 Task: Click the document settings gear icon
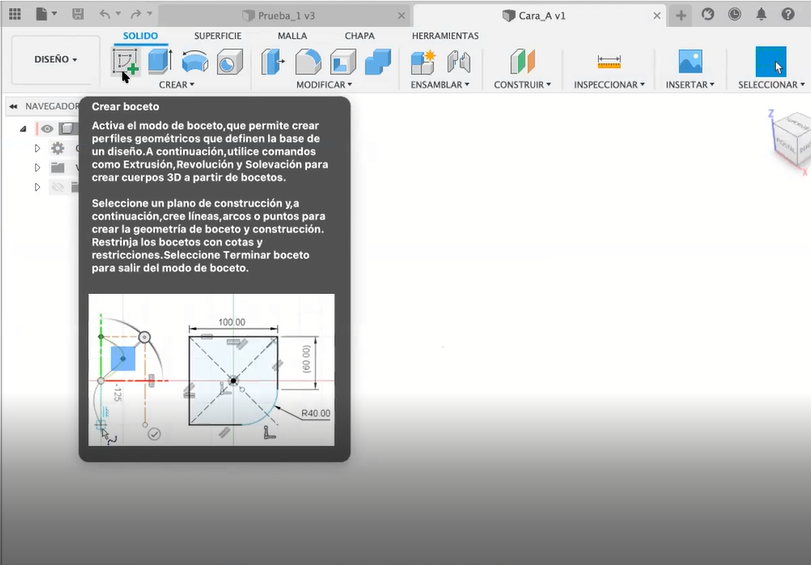[57, 148]
